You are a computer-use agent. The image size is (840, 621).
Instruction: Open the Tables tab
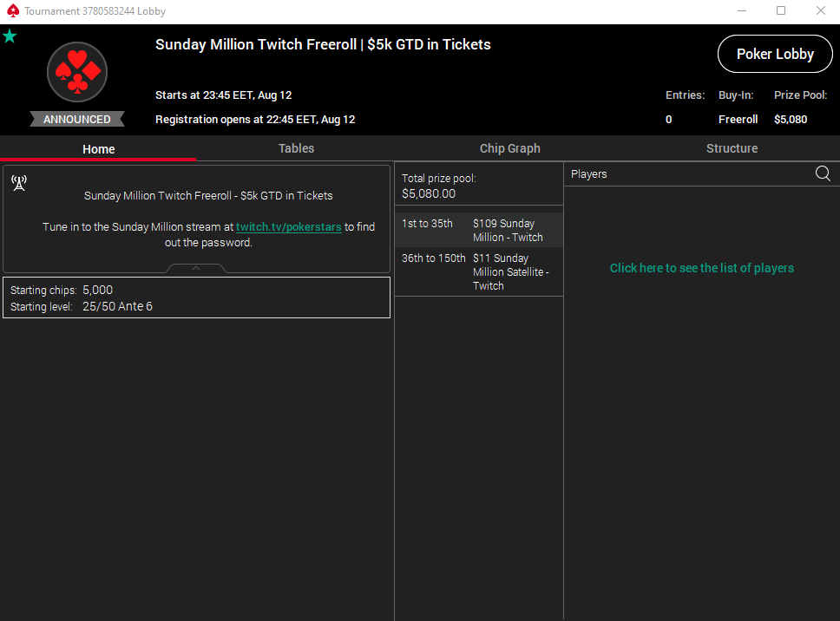click(x=296, y=148)
